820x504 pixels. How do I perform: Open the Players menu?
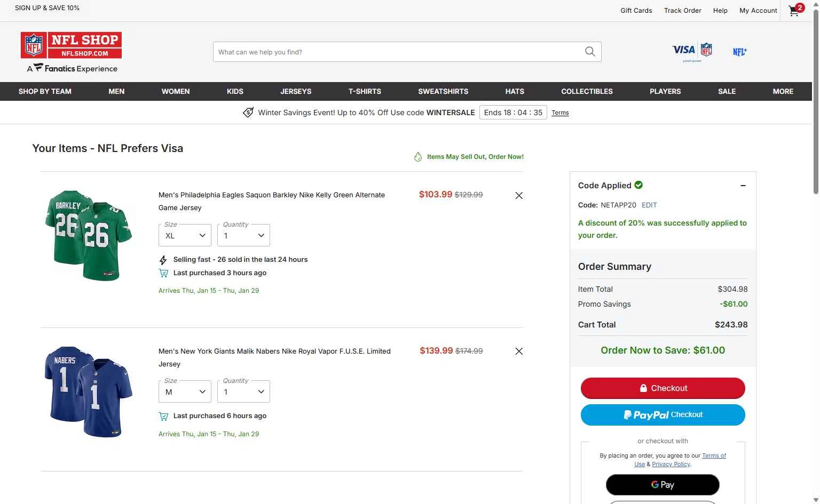point(665,91)
